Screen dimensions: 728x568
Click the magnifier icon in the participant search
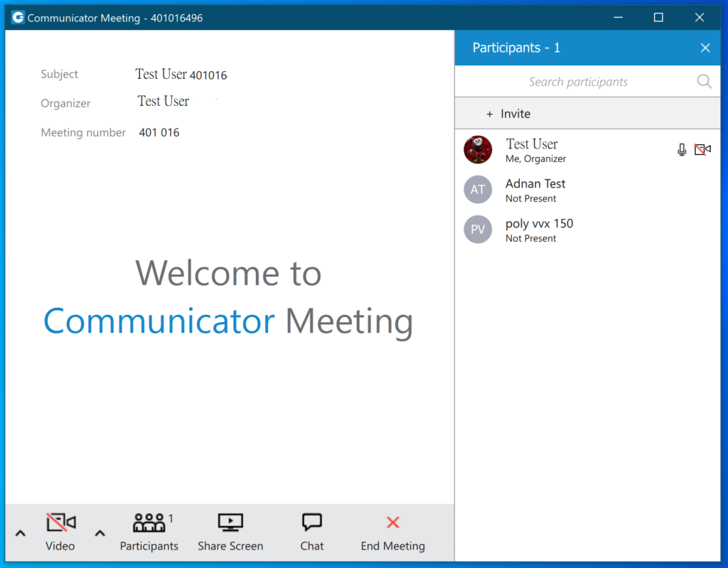point(705,82)
